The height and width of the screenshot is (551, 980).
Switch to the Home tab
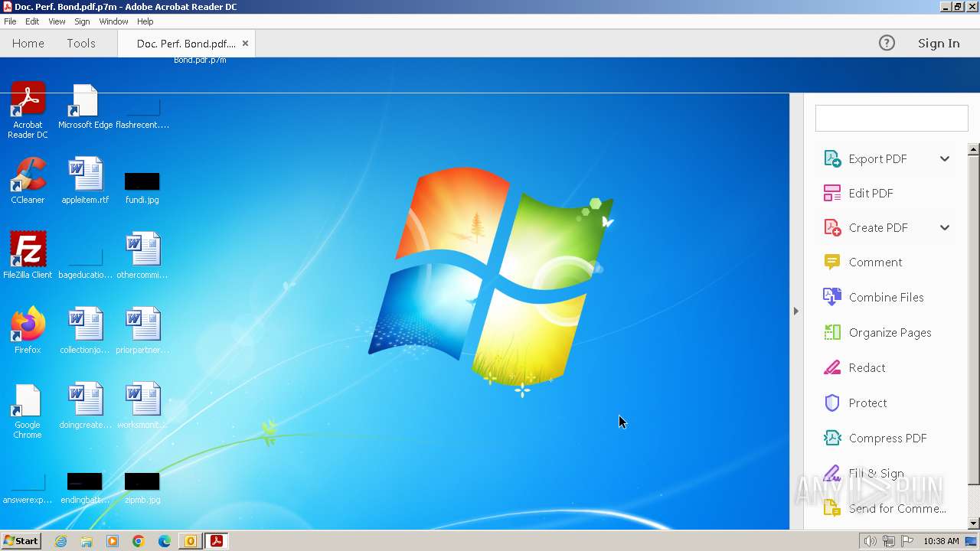(x=28, y=43)
